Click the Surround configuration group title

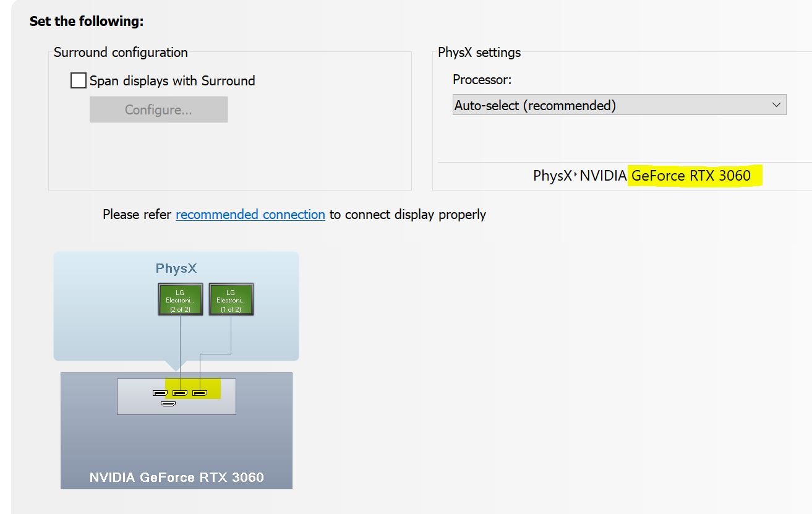pyautogui.click(x=121, y=52)
